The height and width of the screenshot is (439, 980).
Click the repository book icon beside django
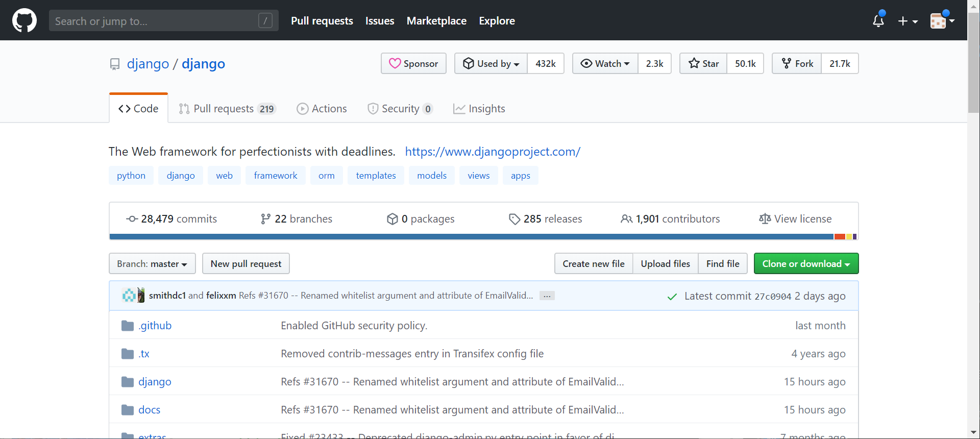point(115,64)
